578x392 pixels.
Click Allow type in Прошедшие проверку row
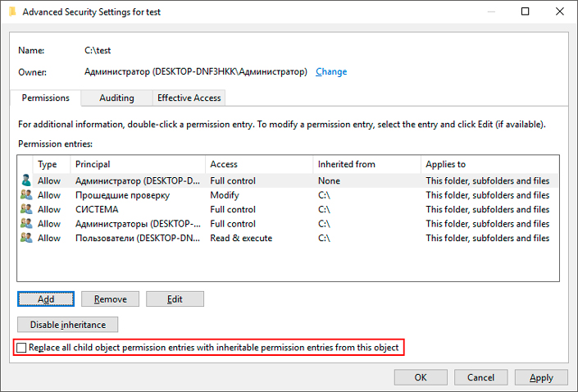point(49,195)
